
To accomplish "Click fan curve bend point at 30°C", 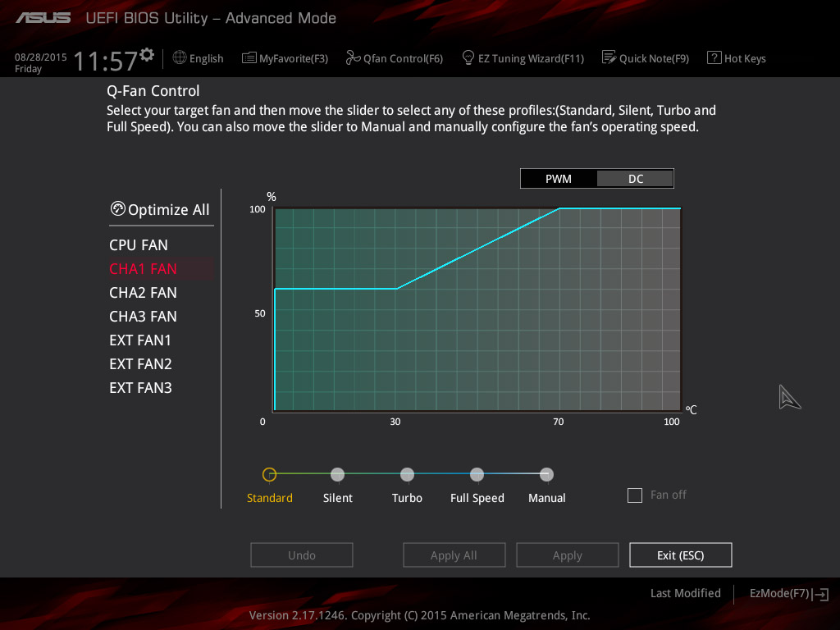I will tap(396, 289).
